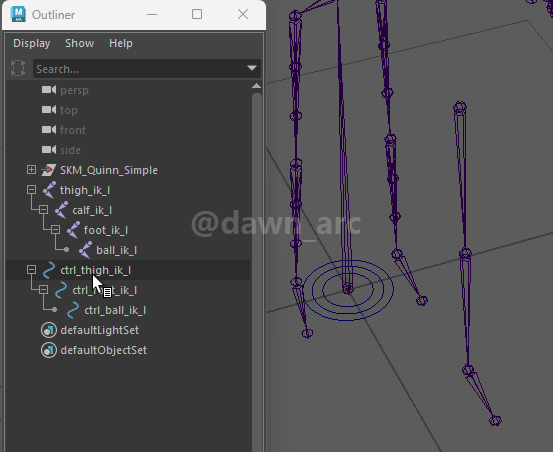This screenshot has width=553, height=452.
Task: Close the Outliner window
Action: 243,14
